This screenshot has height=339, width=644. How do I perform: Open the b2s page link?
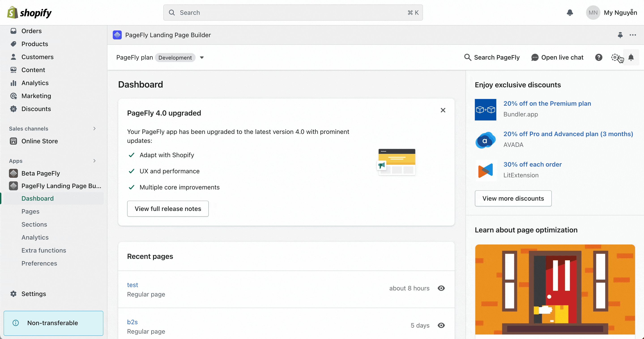(x=132, y=322)
